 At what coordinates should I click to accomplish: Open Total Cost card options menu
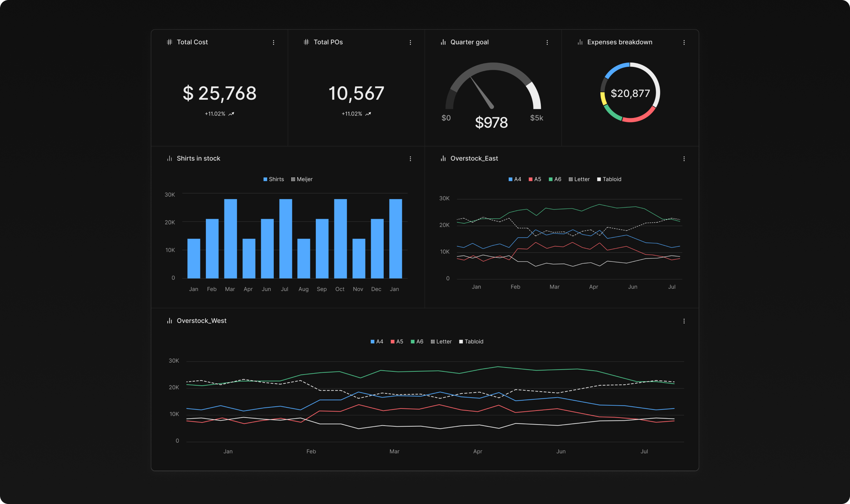[x=273, y=42]
